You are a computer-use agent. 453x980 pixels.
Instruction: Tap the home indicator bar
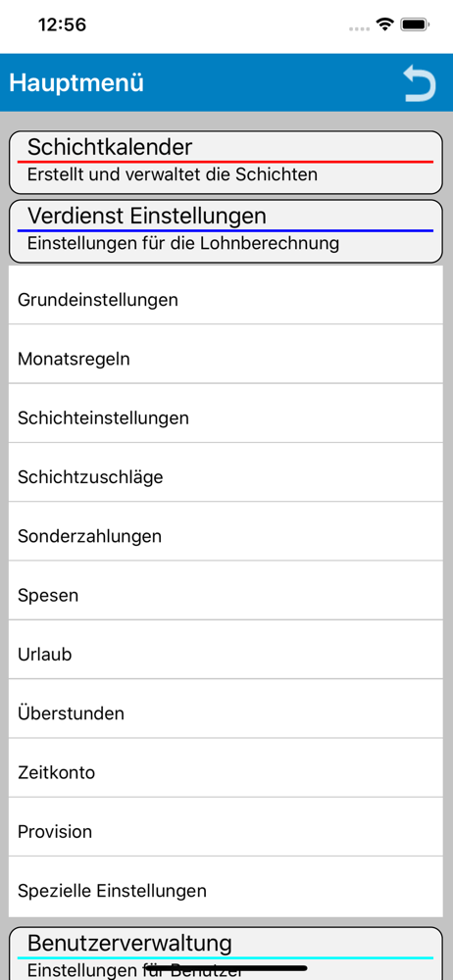tap(226, 968)
